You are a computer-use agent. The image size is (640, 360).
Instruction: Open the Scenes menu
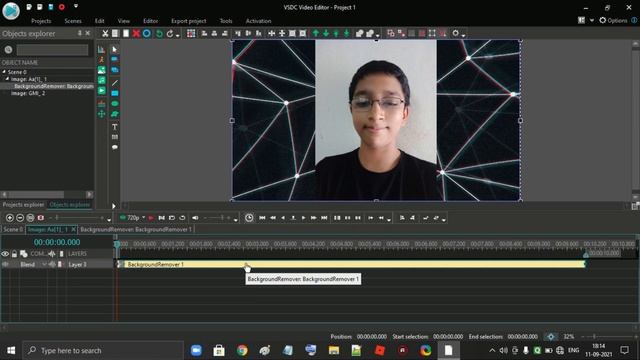73,21
